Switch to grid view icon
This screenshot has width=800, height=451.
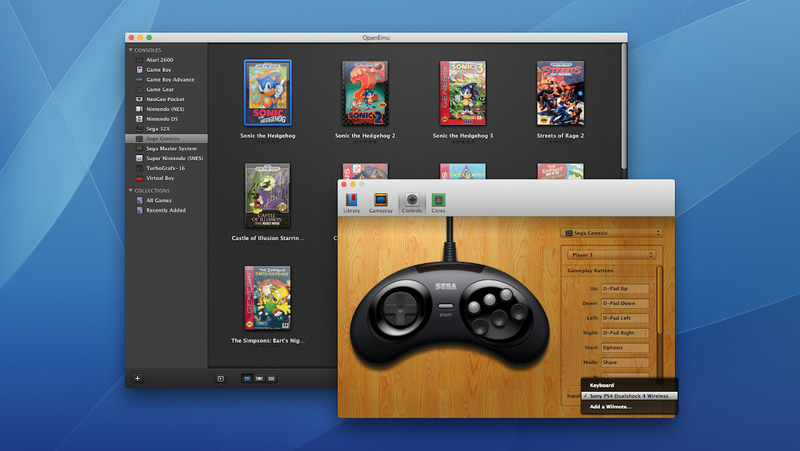tap(247, 379)
